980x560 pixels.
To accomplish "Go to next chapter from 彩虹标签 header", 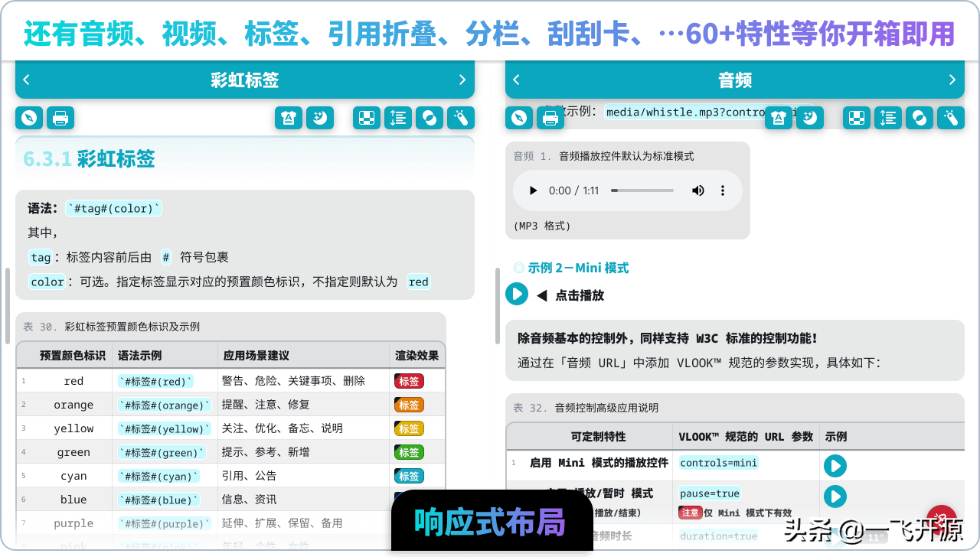I will click(x=462, y=80).
